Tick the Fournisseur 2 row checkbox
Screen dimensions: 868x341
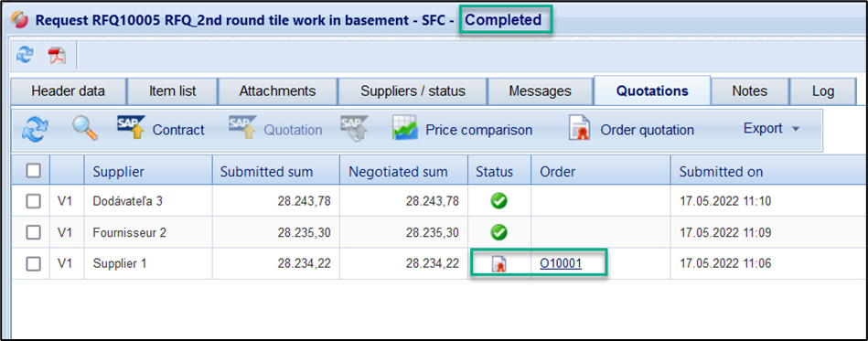pyautogui.click(x=34, y=232)
